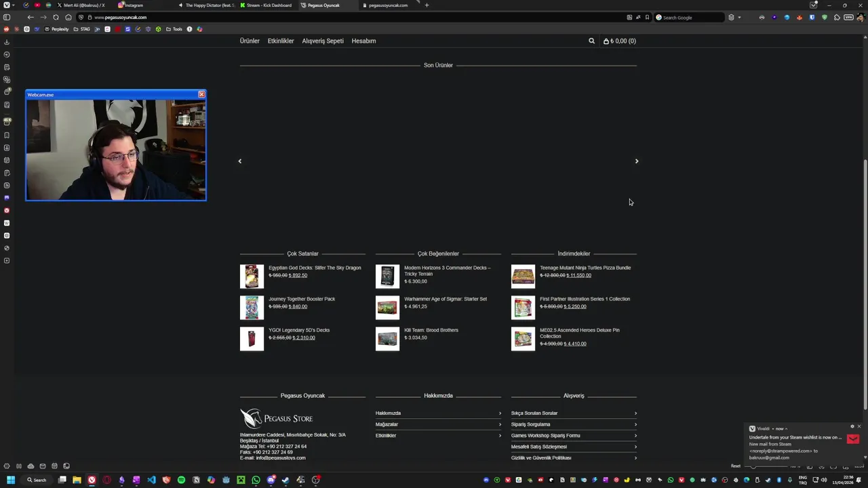Screen dimensions: 868x488
Task: Toggle the browser side panel icon
Action: point(7,18)
